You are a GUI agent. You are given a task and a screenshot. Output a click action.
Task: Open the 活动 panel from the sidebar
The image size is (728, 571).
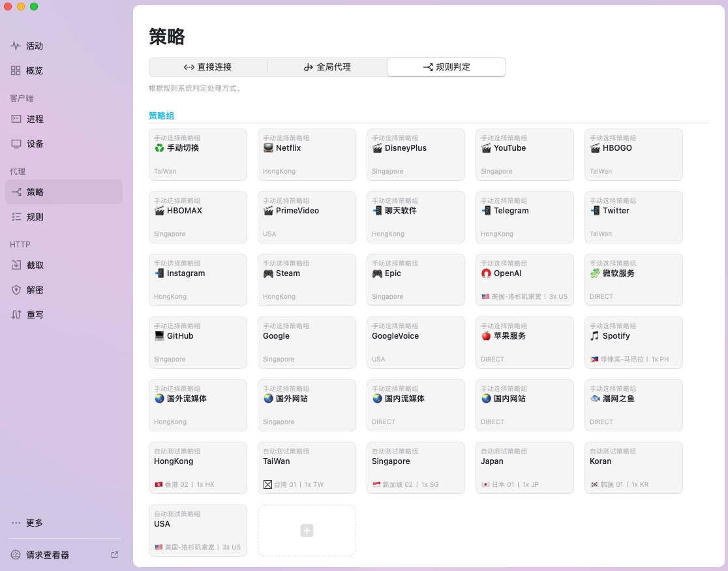[x=34, y=46]
